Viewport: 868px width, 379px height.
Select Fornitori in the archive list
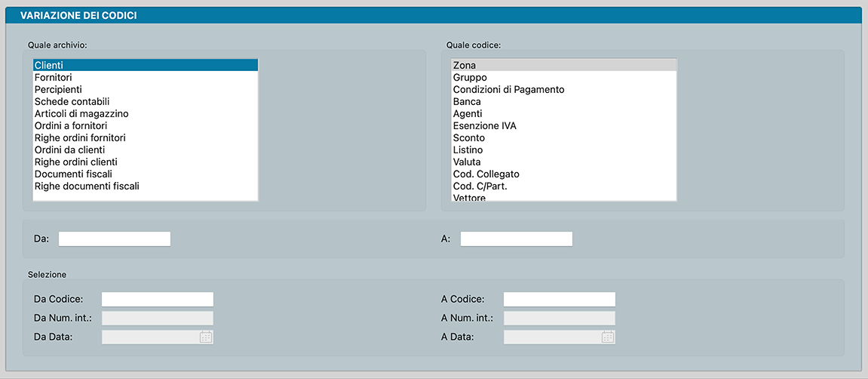tap(54, 78)
